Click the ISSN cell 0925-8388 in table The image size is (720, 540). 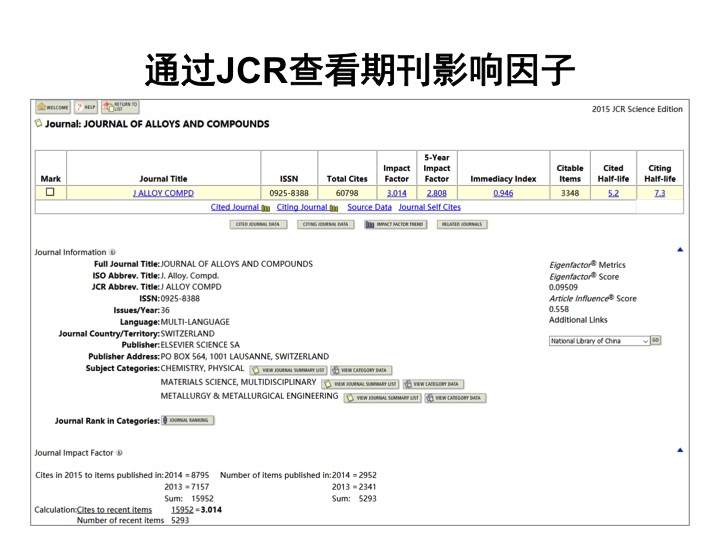coord(289,193)
